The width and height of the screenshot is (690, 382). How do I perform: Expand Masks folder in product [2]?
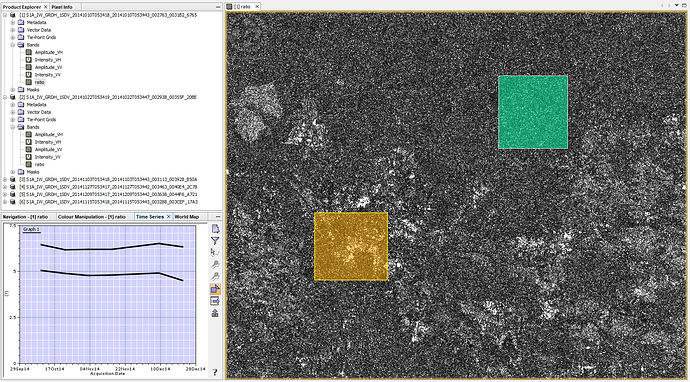[x=13, y=172]
